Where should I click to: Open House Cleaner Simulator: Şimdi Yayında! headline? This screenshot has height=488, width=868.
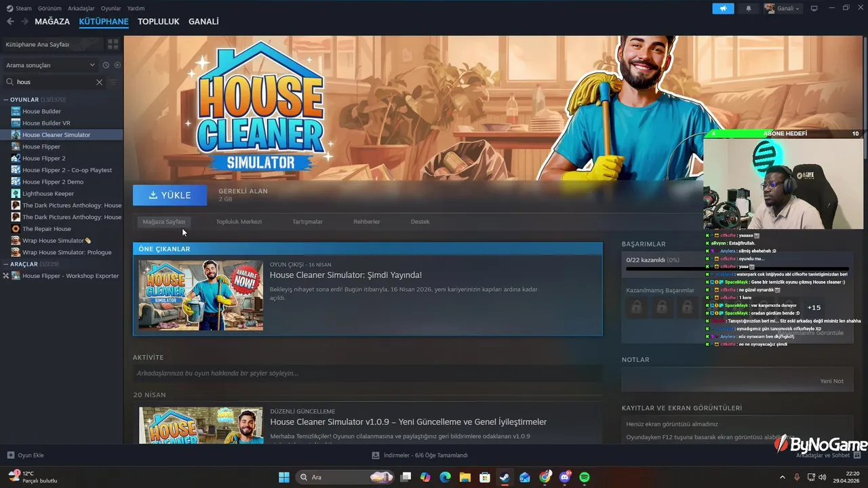coord(346,275)
